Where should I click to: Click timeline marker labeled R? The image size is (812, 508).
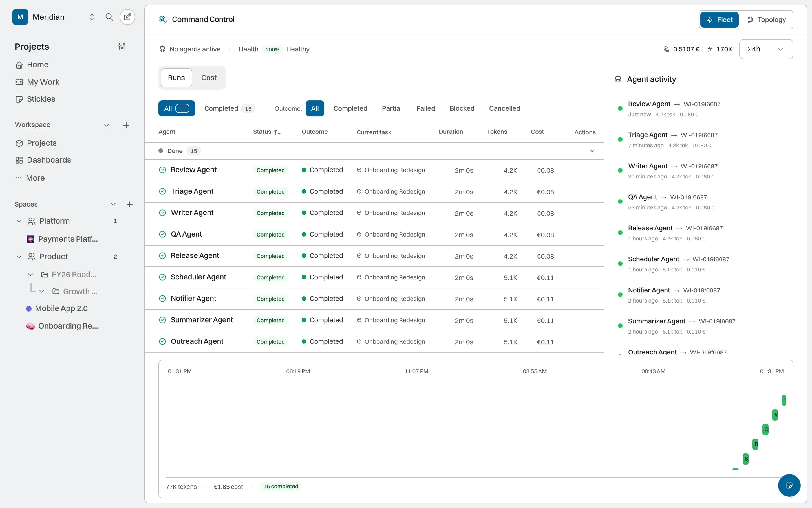755,444
